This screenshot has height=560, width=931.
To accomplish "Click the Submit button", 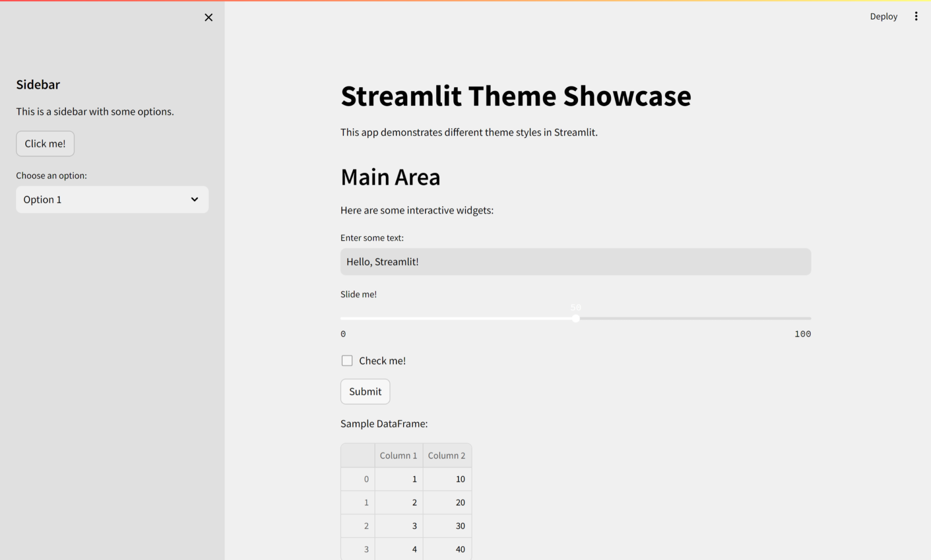I will click(365, 391).
